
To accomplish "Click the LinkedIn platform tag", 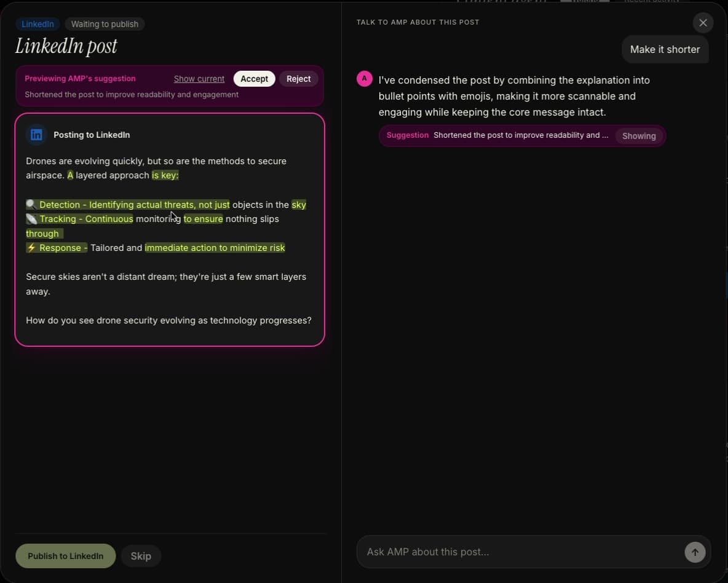I will pyautogui.click(x=38, y=24).
